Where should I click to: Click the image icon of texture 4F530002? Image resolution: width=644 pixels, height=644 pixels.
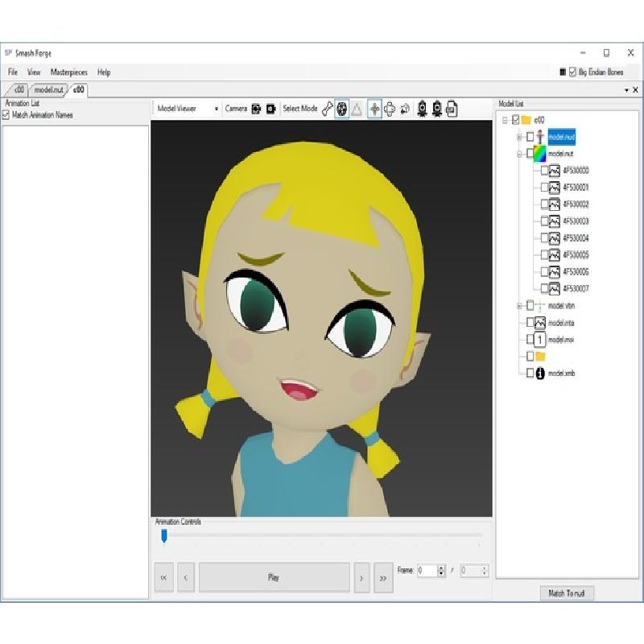tap(555, 204)
